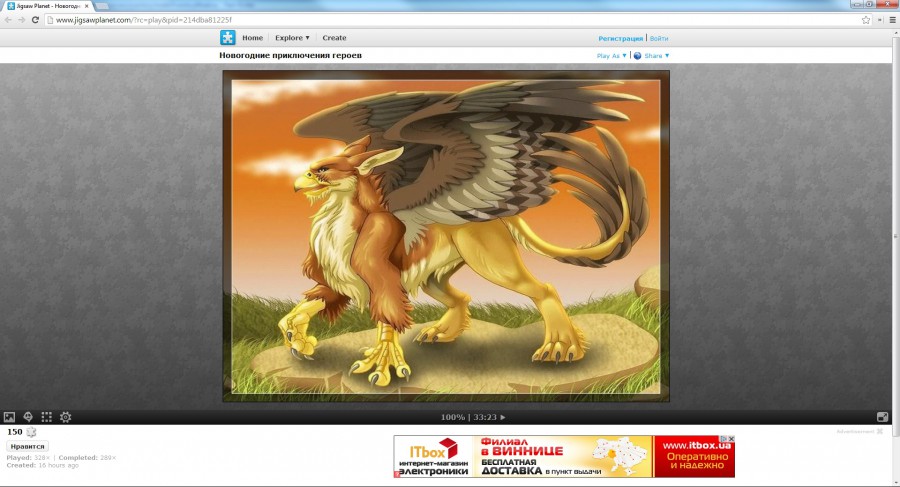This screenshot has height=487, width=900.
Task: Click the finished griffin puzzle image
Action: coord(446,236)
